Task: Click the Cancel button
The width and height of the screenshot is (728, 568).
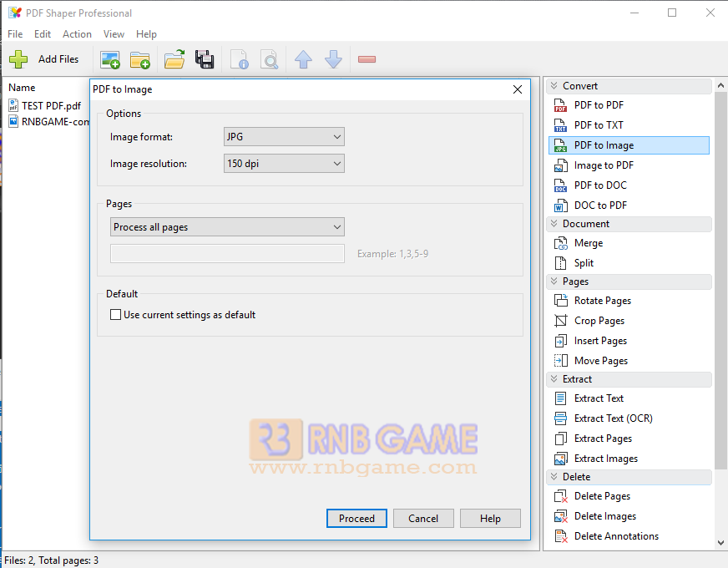Action: [423, 519]
